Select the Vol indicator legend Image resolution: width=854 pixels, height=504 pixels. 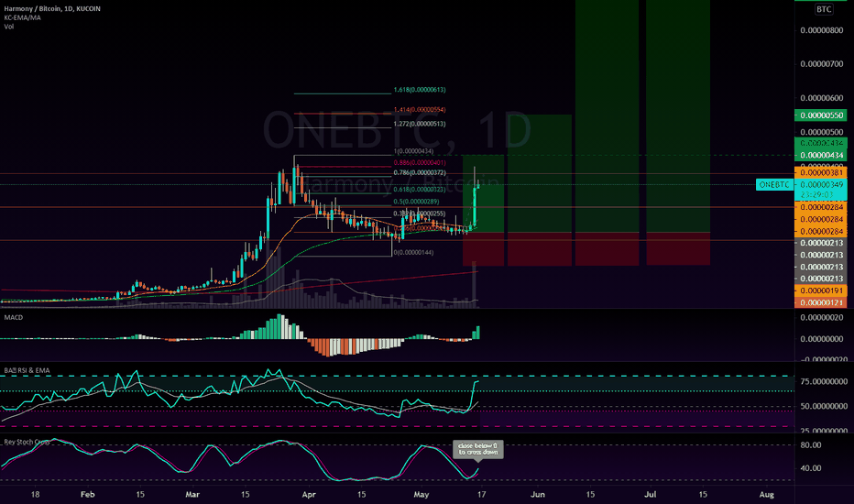pyautogui.click(x=9, y=27)
